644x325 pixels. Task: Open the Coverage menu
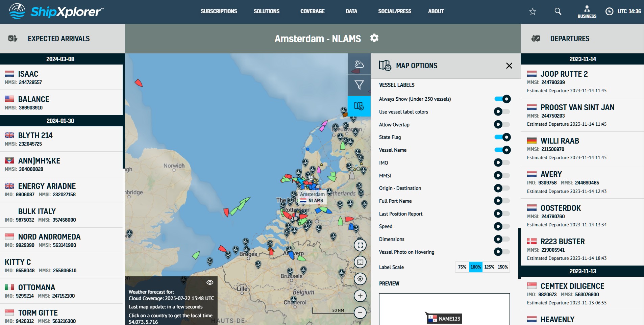(312, 11)
